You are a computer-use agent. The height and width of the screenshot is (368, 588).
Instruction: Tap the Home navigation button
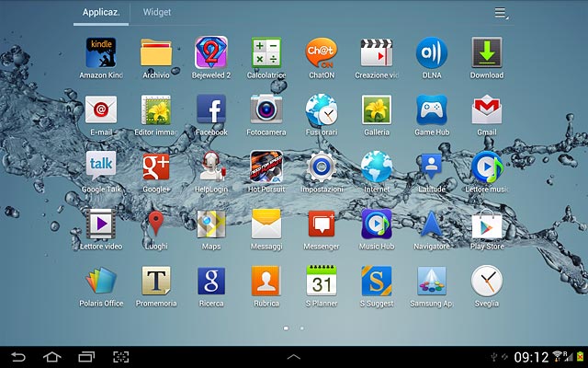click(x=52, y=356)
